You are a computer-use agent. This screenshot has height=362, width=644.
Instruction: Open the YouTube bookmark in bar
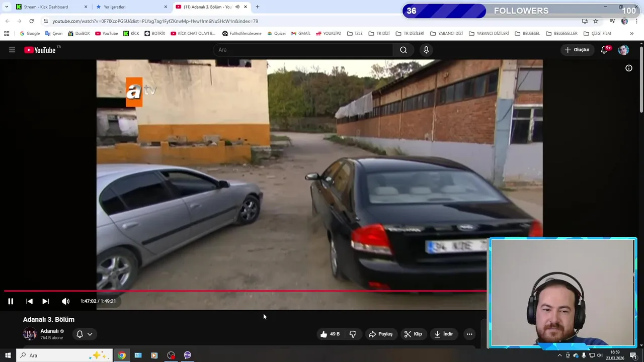coord(106,34)
